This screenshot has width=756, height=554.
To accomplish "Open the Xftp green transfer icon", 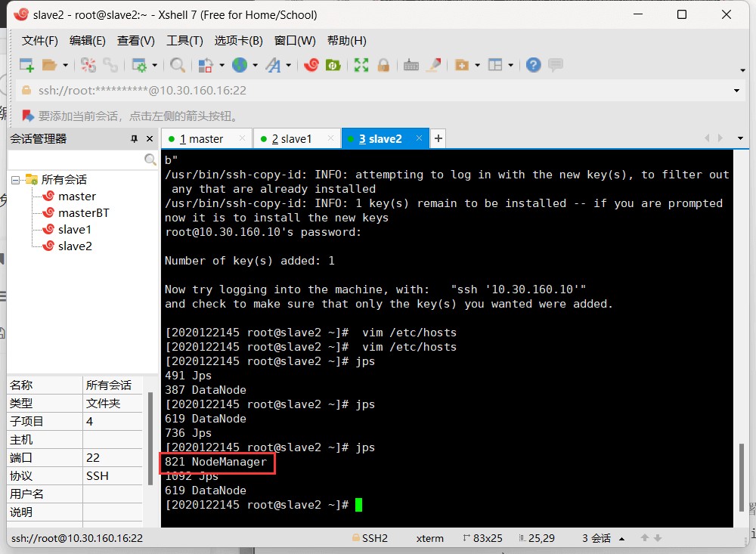I will click(x=332, y=66).
